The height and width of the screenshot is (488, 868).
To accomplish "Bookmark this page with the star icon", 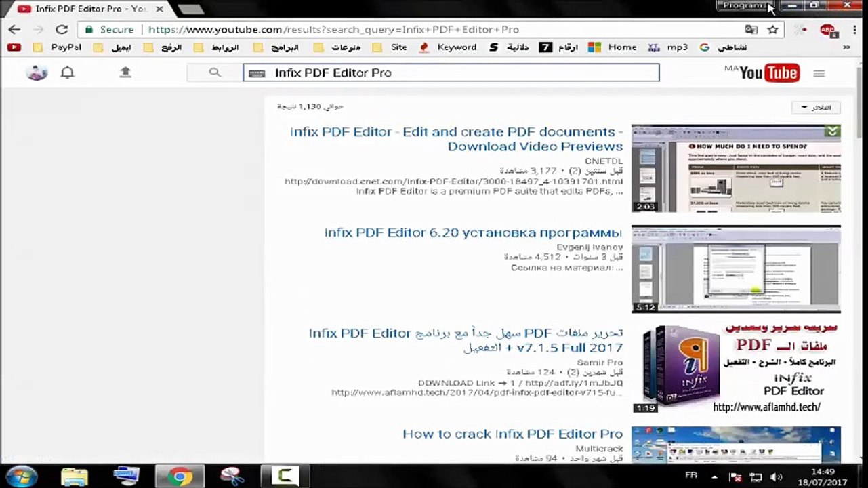I will tap(772, 30).
